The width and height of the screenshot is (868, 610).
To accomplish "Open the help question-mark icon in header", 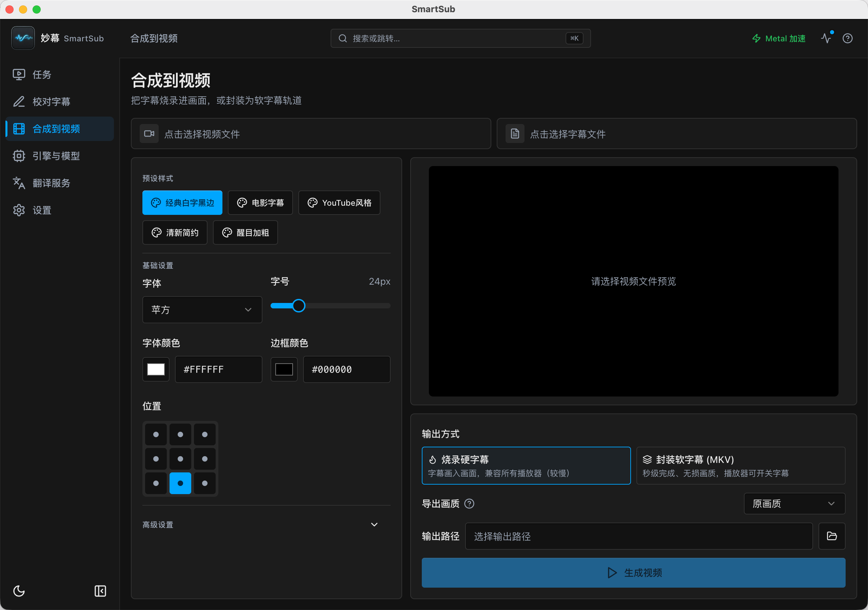I will pyautogui.click(x=848, y=38).
